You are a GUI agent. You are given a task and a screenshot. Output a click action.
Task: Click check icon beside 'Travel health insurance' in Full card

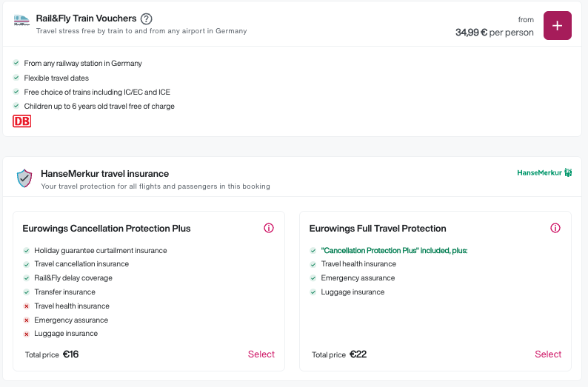[313, 264]
